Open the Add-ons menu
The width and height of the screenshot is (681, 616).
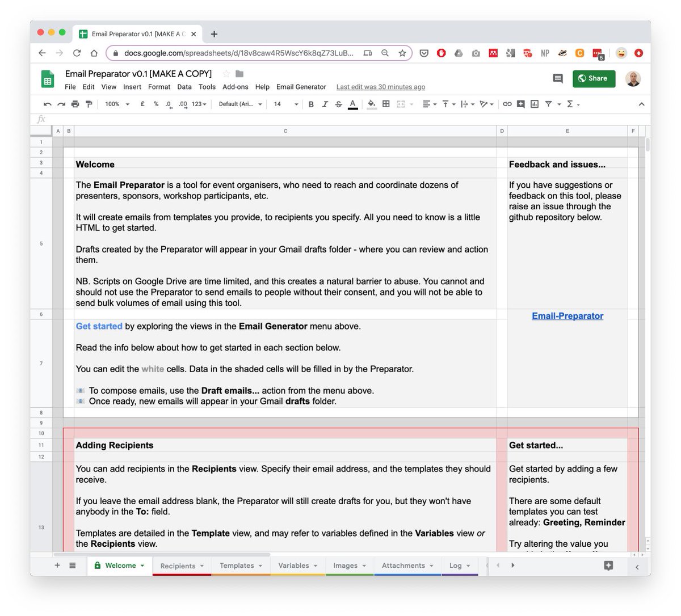(236, 87)
